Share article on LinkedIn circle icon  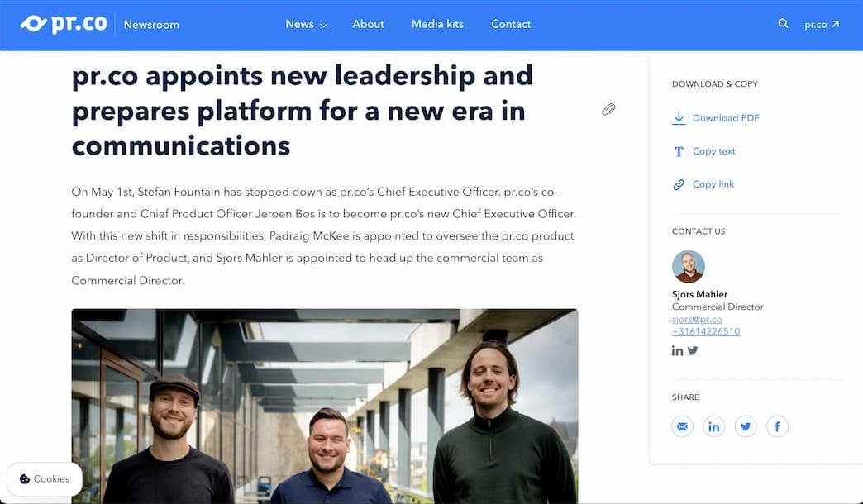[x=714, y=426]
